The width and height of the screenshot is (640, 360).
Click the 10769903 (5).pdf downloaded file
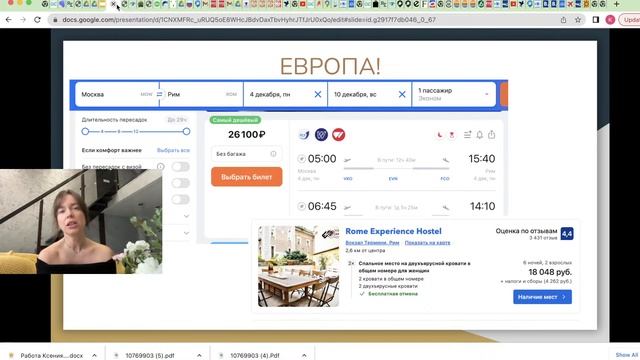tap(150, 356)
